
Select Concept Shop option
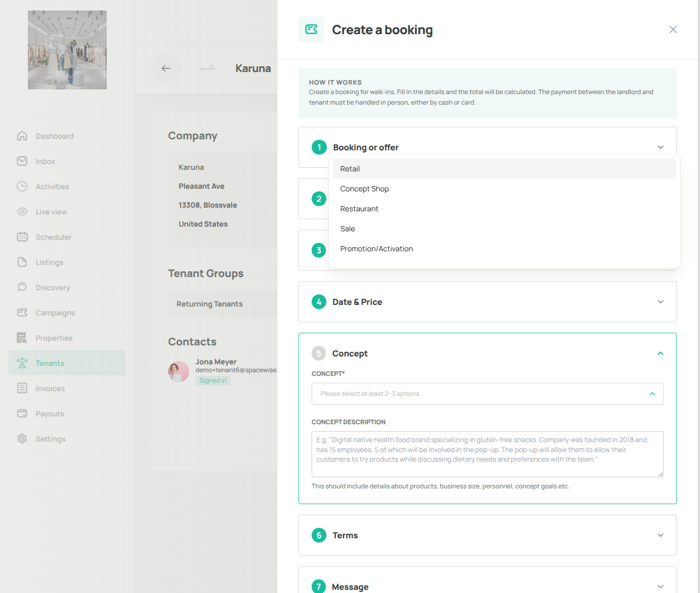point(505,189)
